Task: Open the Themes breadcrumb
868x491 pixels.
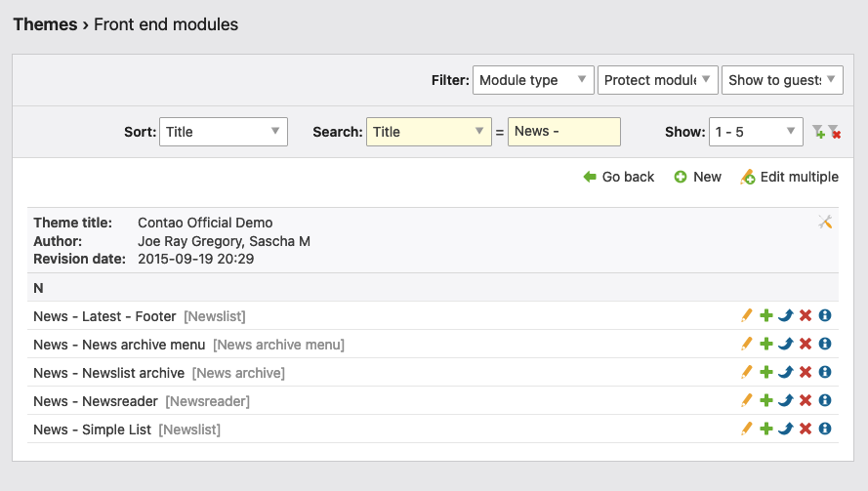Action: click(45, 24)
